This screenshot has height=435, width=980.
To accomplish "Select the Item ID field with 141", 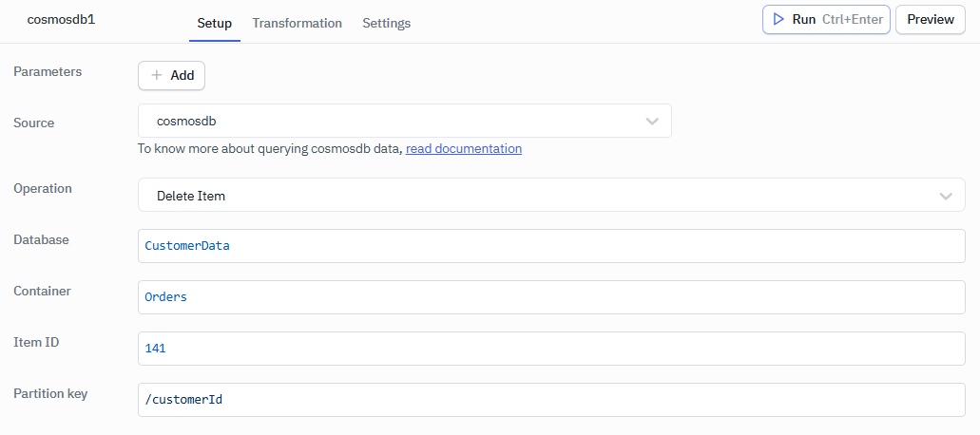I will coord(551,349).
